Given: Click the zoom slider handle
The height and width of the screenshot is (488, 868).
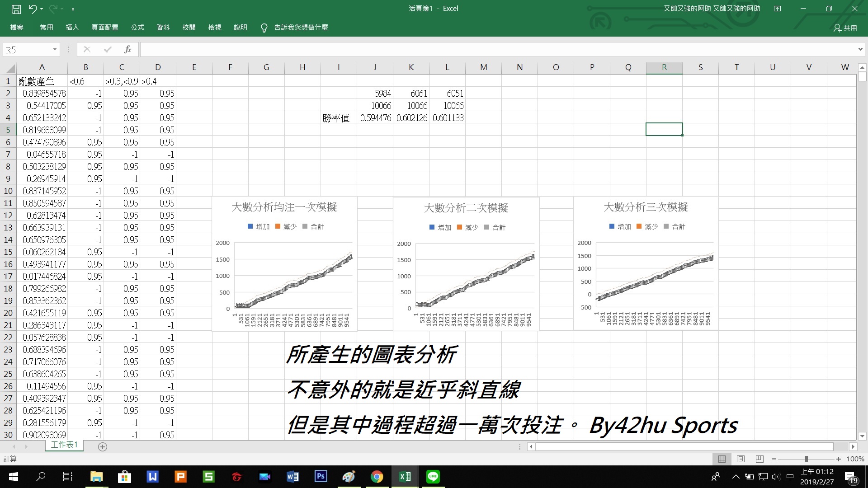Looking at the screenshot, I should 806,459.
